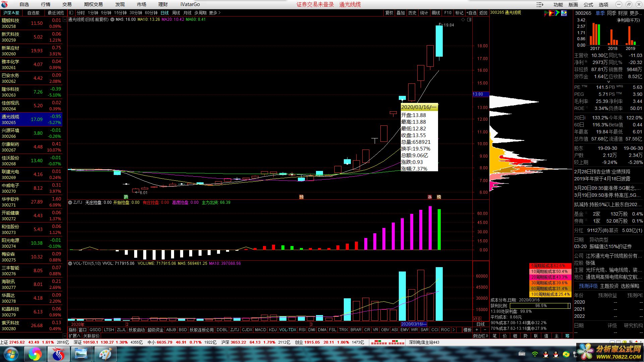
Task: Click the first QQ penguin tray icon
Action: pyautogui.click(x=545, y=354)
